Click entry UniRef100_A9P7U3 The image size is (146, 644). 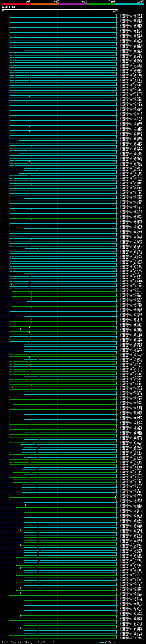tap(131, 90)
